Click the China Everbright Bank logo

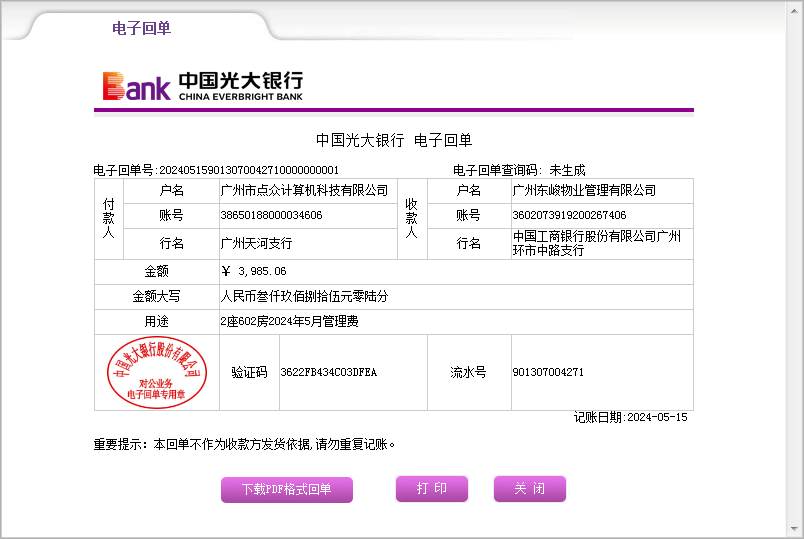coord(202,86)
